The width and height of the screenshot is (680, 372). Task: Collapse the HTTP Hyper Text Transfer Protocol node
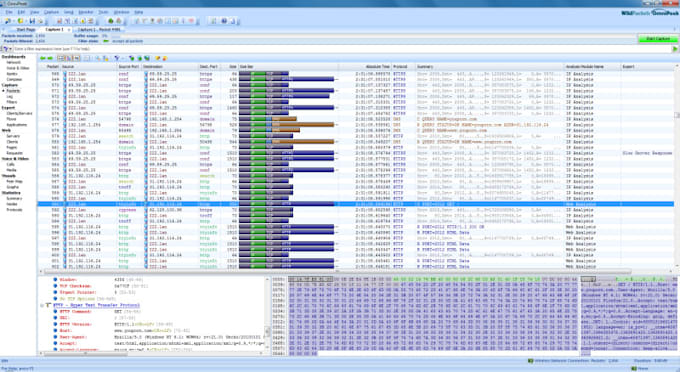click(42, 305)
